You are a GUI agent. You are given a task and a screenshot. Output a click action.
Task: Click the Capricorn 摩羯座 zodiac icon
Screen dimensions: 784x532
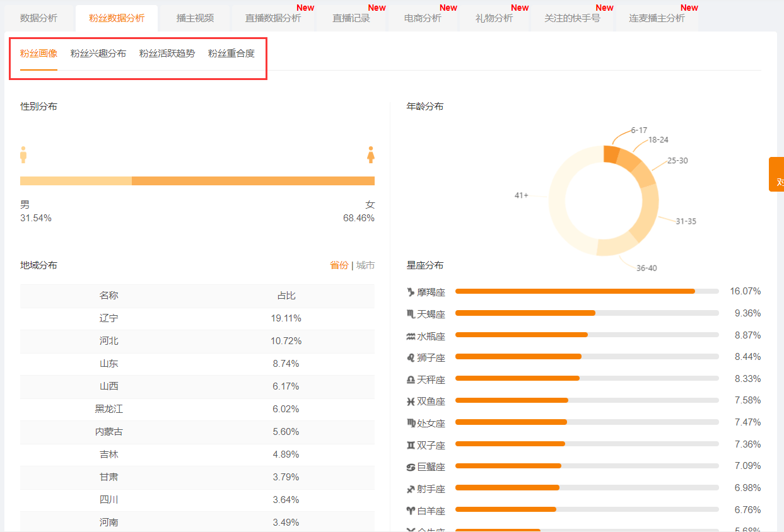411,292
